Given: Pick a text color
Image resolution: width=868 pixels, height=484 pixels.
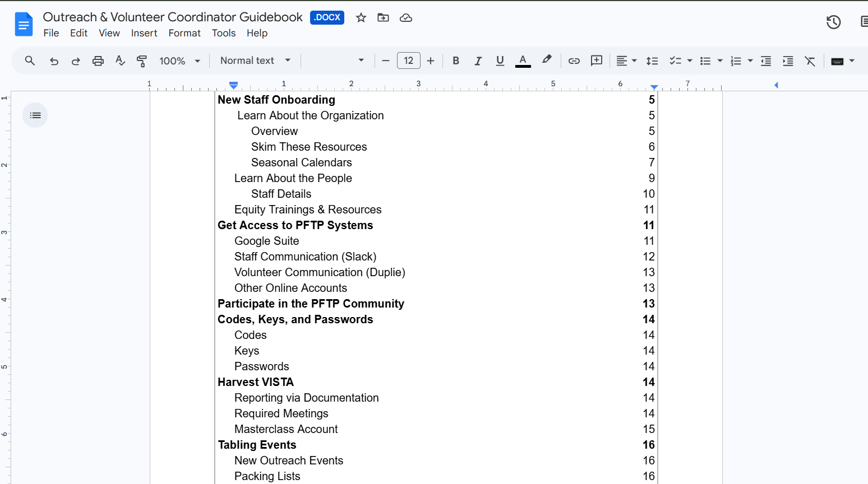Looking at the screenshot, I should [x=523, y=61].
